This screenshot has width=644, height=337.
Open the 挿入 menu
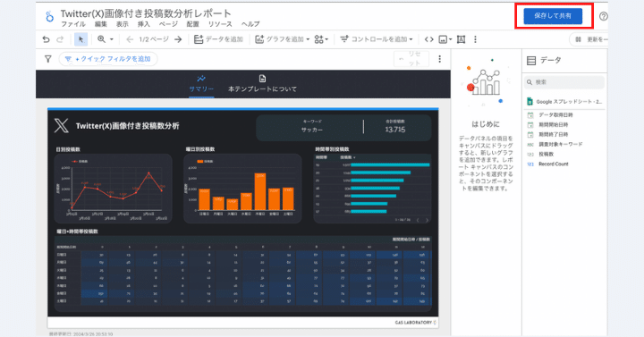pos(143,24)
